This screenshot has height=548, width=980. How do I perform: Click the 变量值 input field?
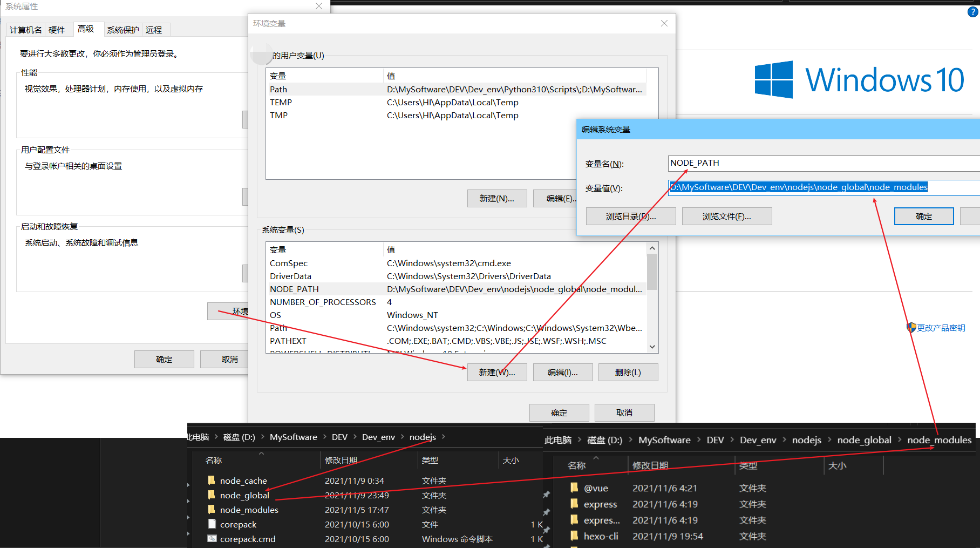tap(824, 187)
